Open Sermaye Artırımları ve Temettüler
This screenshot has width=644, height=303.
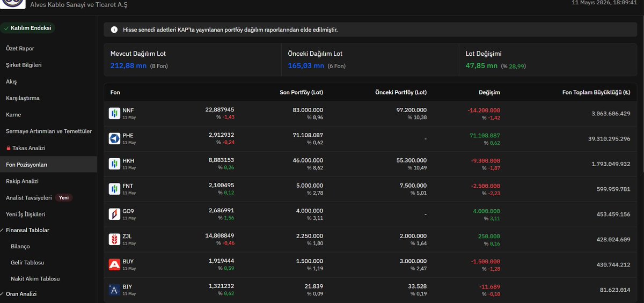[x=49, y=131]
